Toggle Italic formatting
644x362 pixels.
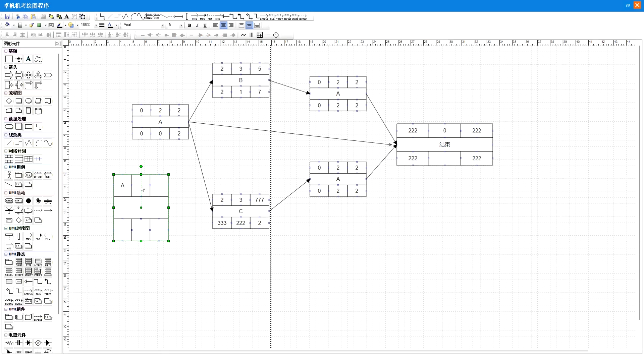(x=197, y=25)
